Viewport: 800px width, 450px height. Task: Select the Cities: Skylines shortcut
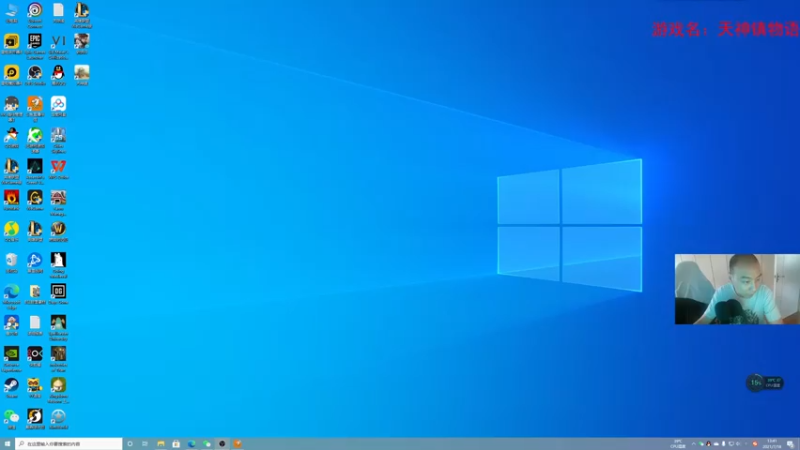[x=58, y=140]
